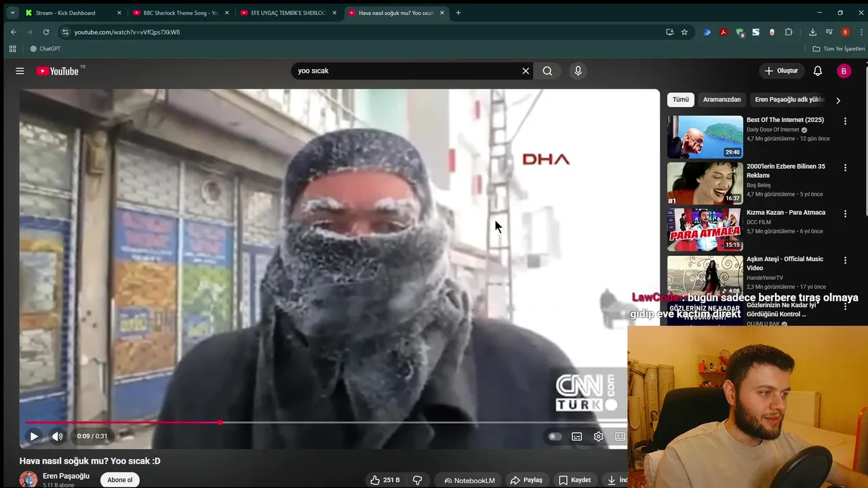Viewport: 868px width, 488px height.
Task: Switch to EFE UYGAÇ TEMBİK'E SHERLOCK tab
Action: pyautogui.click(x=288, y=13)
